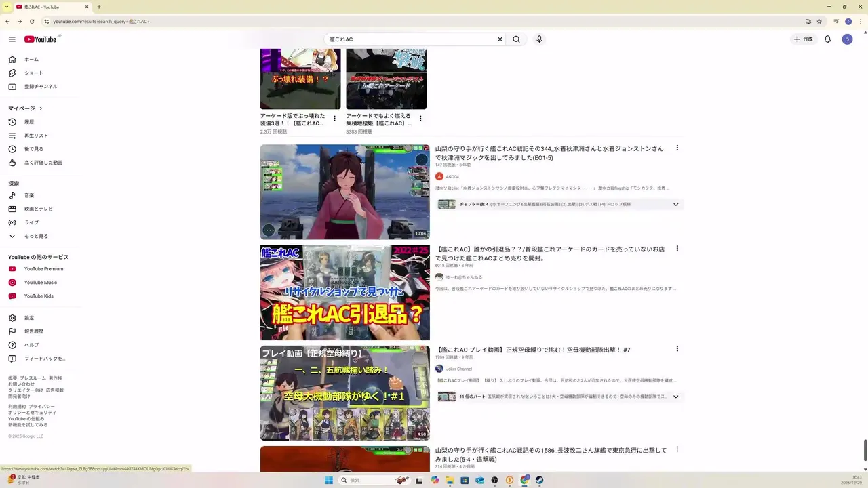Open the YouTube account avatar menu
This screenshot has width=868, height=488.
point(847,39)
